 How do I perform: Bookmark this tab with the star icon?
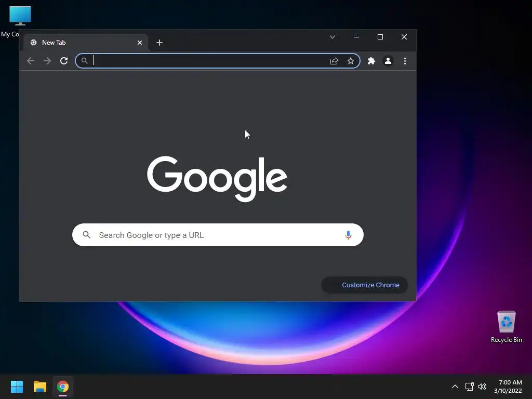point(351,61)
